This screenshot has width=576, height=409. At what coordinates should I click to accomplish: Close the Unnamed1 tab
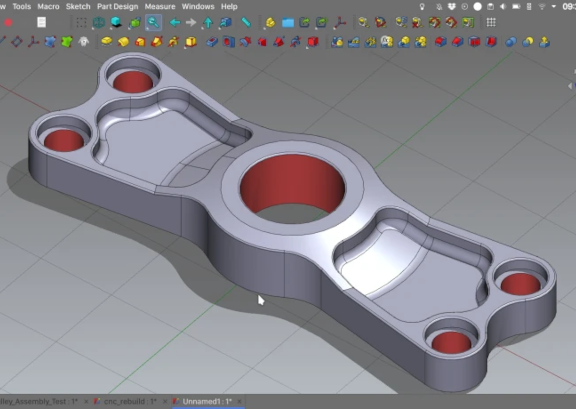tap(240, 401)
